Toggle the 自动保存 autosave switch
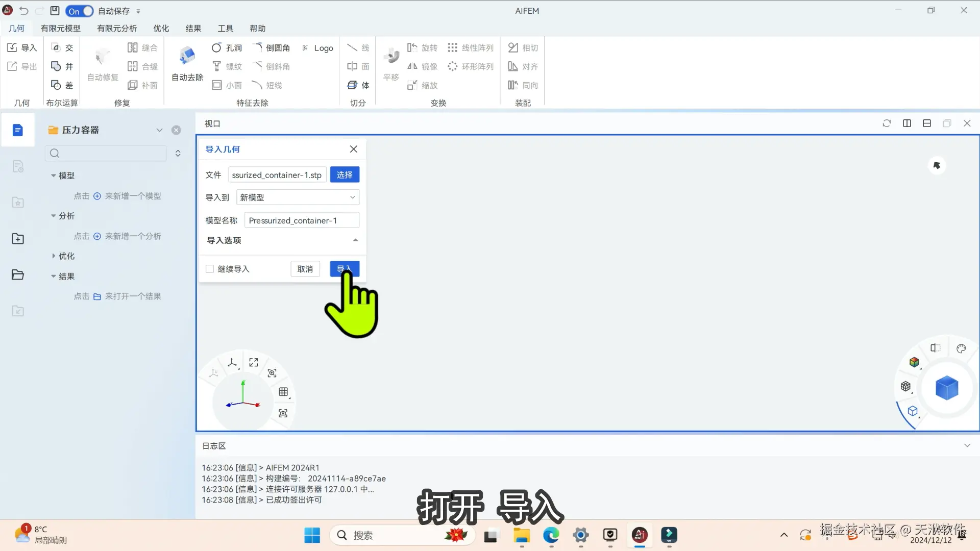This screenshot has width=980, height=551. click(80, 11)
